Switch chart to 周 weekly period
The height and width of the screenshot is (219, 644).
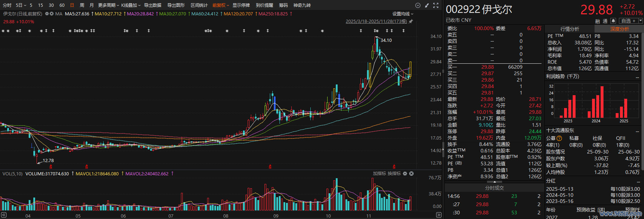click(82, 5)
